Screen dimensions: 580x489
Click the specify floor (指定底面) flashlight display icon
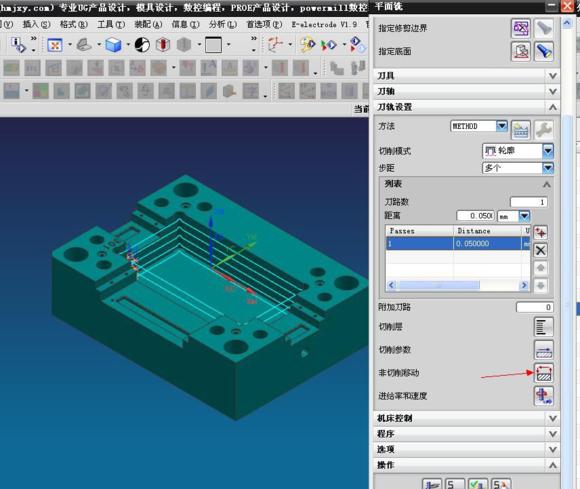[x=543, y=51]
